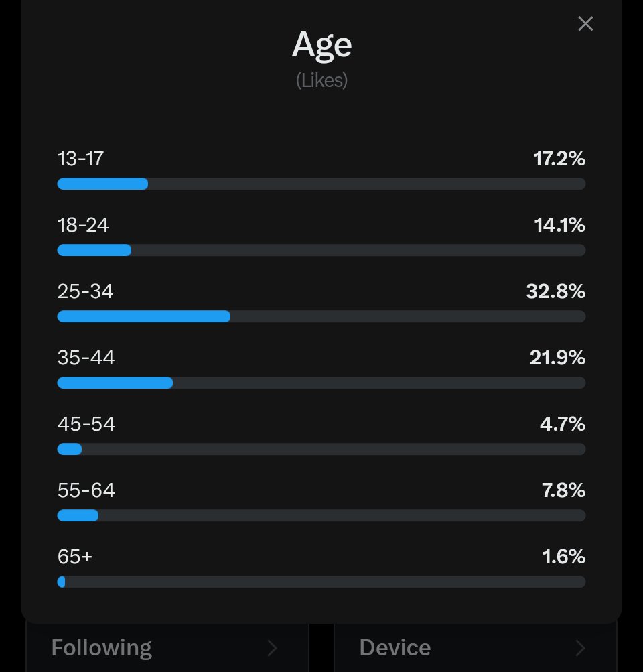Click the 13-17 age range label
Image resolution: width=643 pixels, height=672 pixels.
pos(80,159)
